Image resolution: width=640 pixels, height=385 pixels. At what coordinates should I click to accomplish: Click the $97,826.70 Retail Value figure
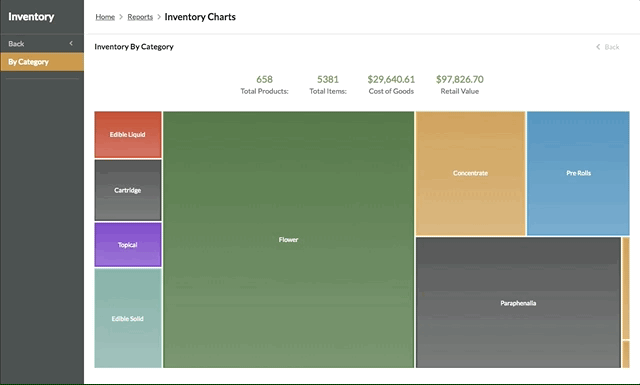coord(460,79)
